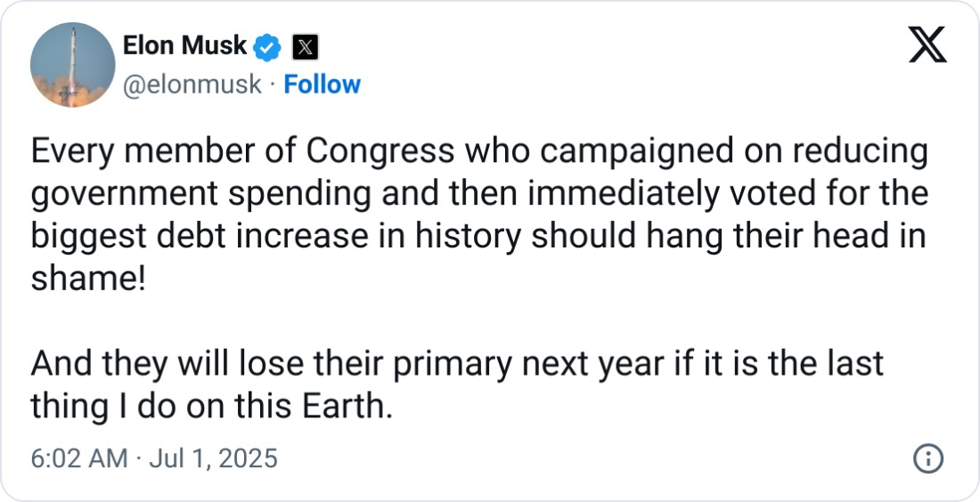Open the info icon beside the timestamp

(928, 458)
